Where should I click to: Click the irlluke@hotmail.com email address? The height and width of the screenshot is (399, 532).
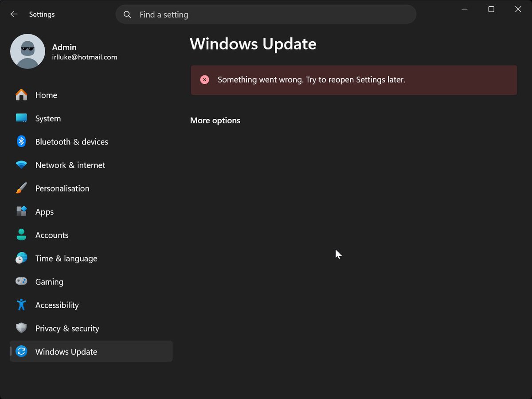[85, 57]
